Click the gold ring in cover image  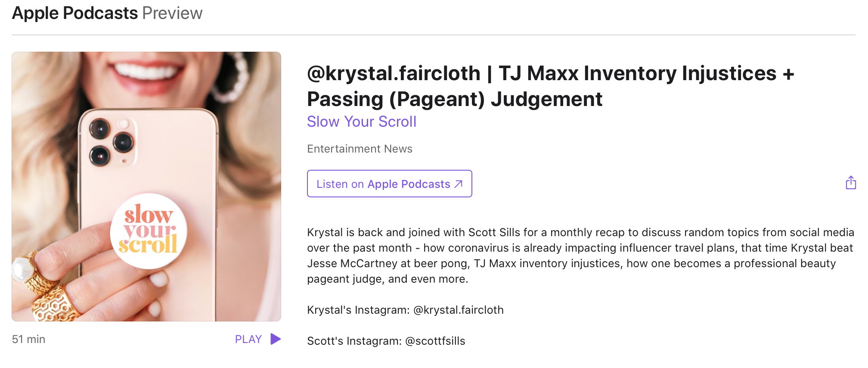54,303
